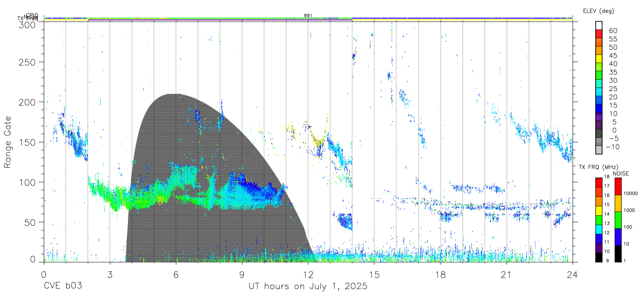Click the 'NOISE' legend title

click(x=620, y=173)
